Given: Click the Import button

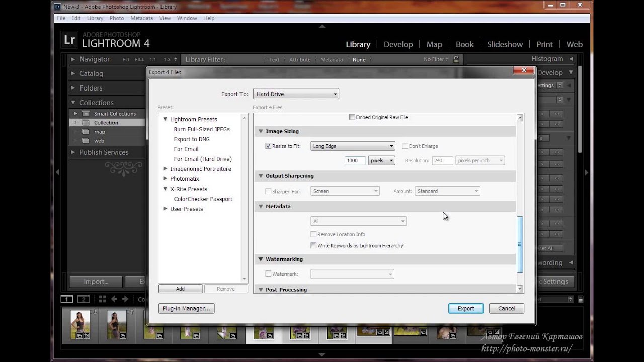Looking at the screenshot, I should (x=96, y=282).
